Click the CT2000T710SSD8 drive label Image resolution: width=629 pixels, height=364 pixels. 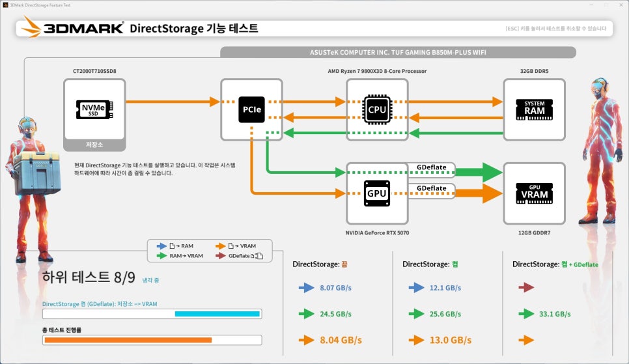point(94,71)
